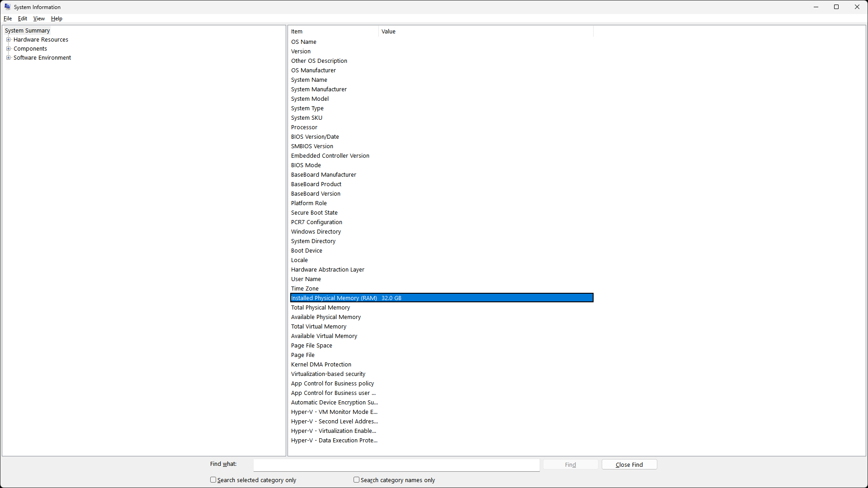Select the System Name row
Image resolution: width=868 pixels, height=488 pixels.
[x=442, y=80]
